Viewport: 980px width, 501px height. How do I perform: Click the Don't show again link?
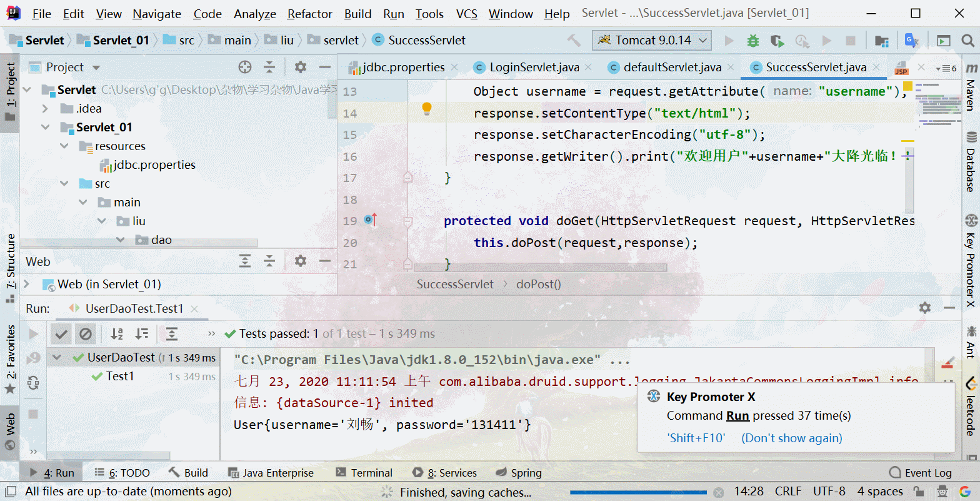[792, 438]
